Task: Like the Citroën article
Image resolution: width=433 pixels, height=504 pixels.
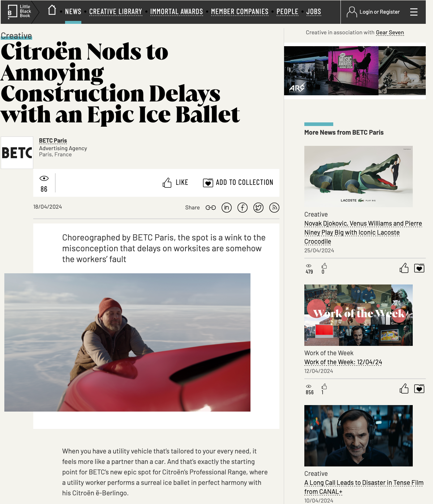Action: point(175,183)
